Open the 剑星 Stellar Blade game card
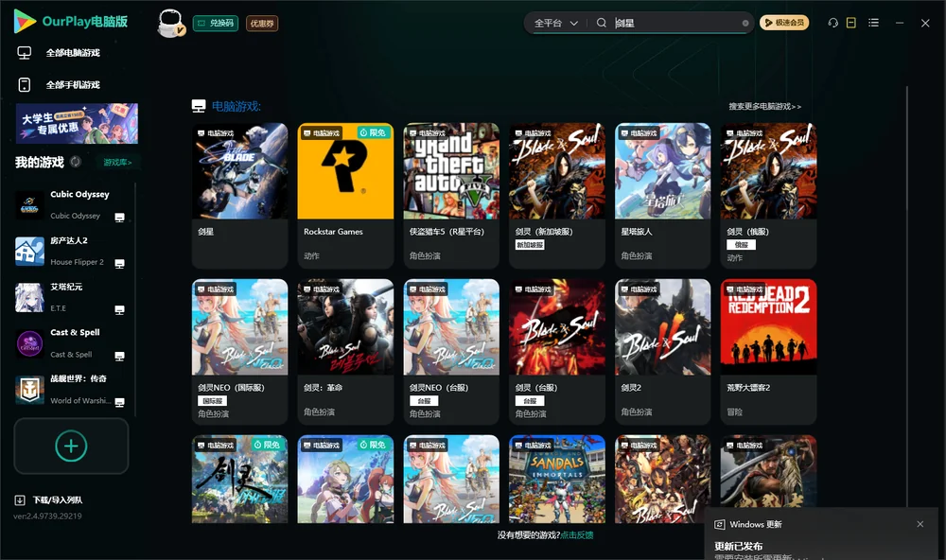Screen dimensions: 946x560 click(x=239, y=196)
